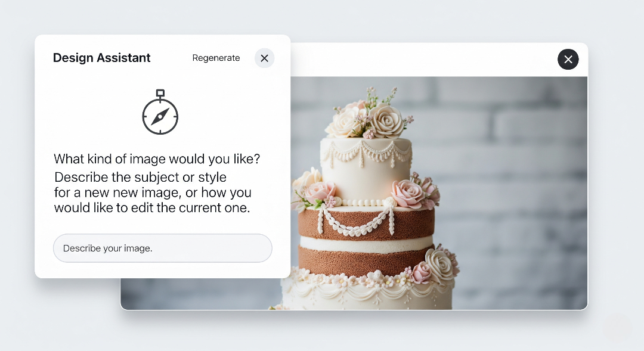The height and width of the screenshot is (351, 644).
Task: Click the generated wedding cake image
Action: (439, 193)
